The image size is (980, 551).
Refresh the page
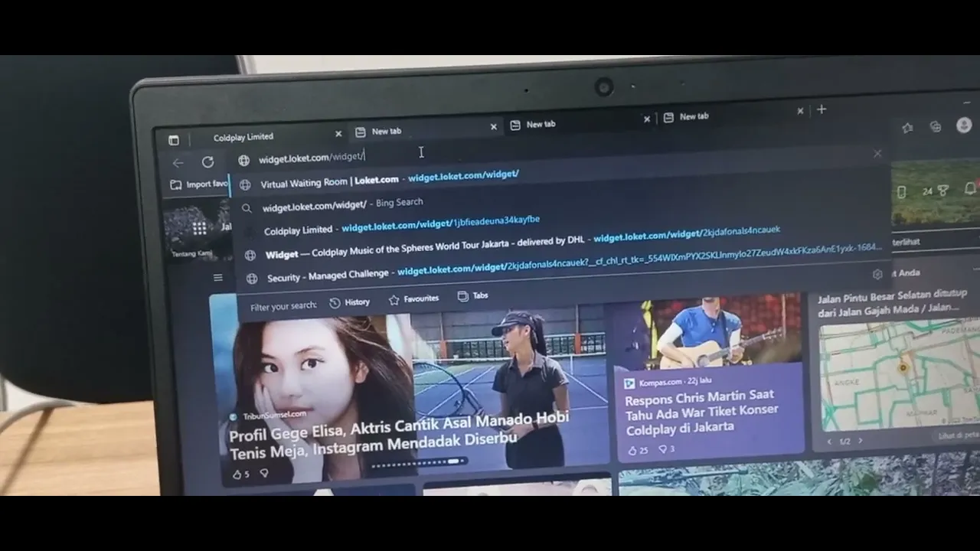[x=207, y=161]
